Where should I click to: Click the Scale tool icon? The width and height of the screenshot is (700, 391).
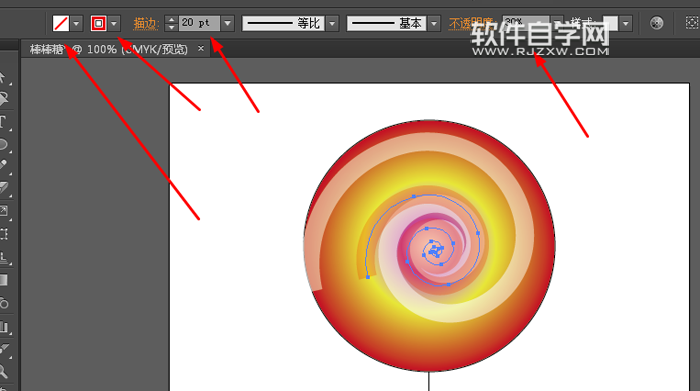pyautogui.click(x=4, y=210)
